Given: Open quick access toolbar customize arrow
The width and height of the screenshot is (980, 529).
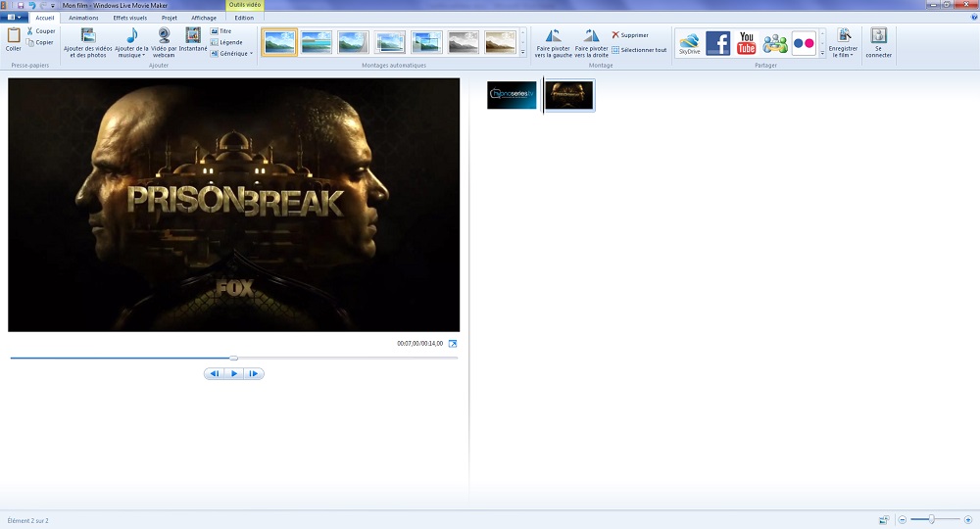Looking at the screenshot, I should click(53, 6).
